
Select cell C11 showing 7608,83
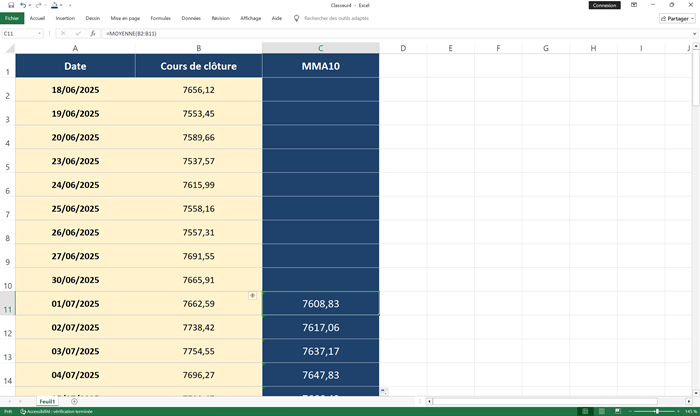click(320, 303)
